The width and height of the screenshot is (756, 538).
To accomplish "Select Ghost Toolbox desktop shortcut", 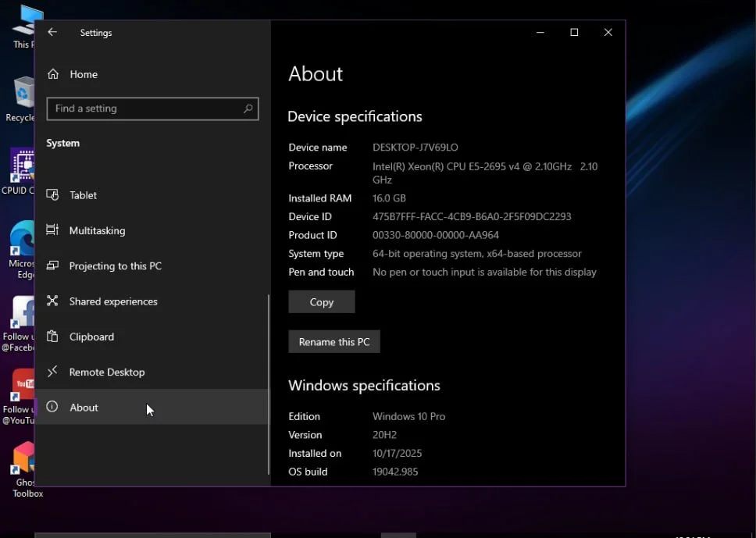I will (x=25, y=470).
